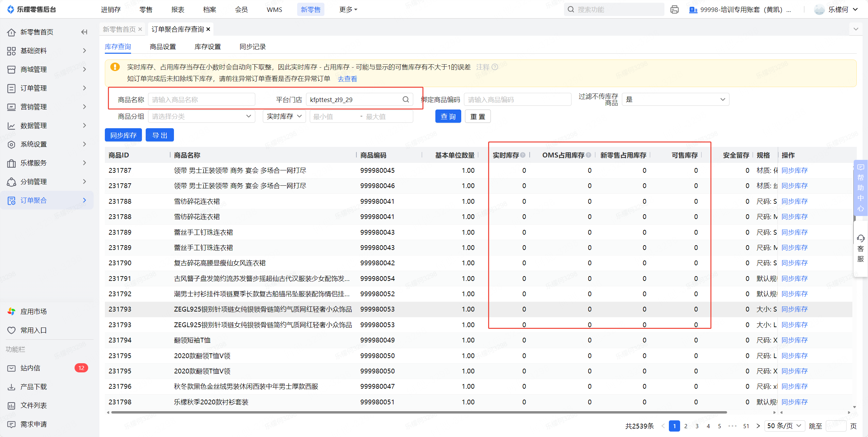Open 帮助中心 floating panel
868x437 pixels.
pyautogui.click(x=861, y=187)
